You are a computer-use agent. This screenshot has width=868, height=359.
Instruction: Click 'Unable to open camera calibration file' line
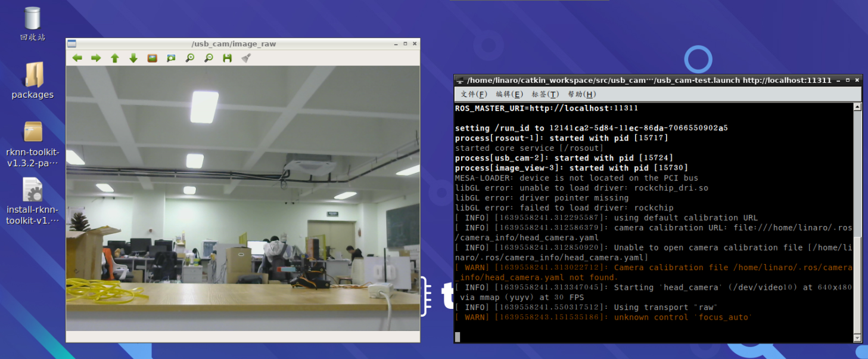coord(654,252)
